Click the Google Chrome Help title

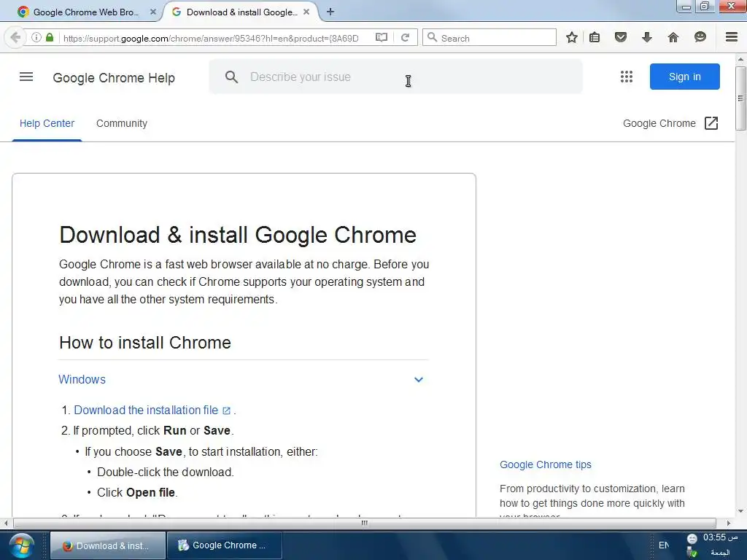114,77
